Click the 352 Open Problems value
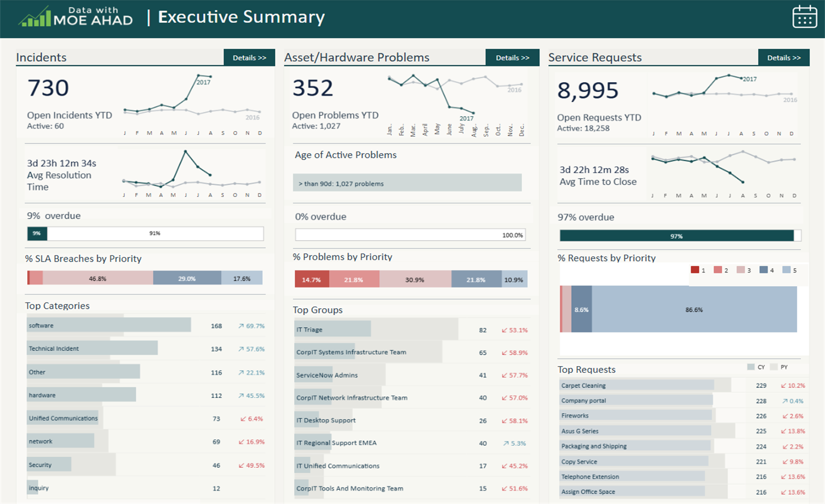825x504 pixels. point(313,88)
